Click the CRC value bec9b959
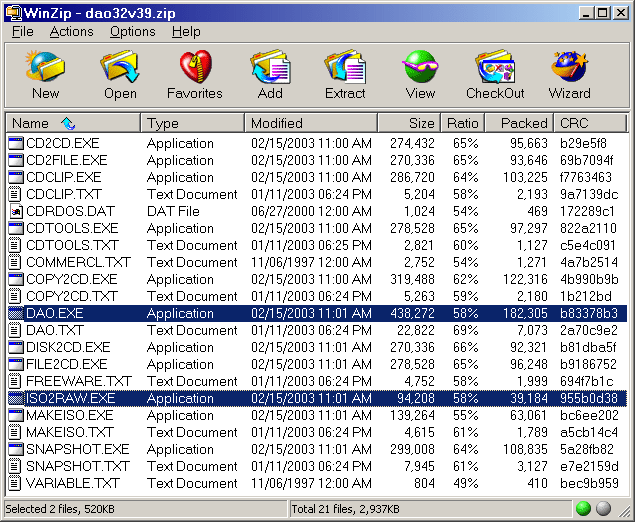This screenshot has width=635, height=522. (x=589, y=484)
